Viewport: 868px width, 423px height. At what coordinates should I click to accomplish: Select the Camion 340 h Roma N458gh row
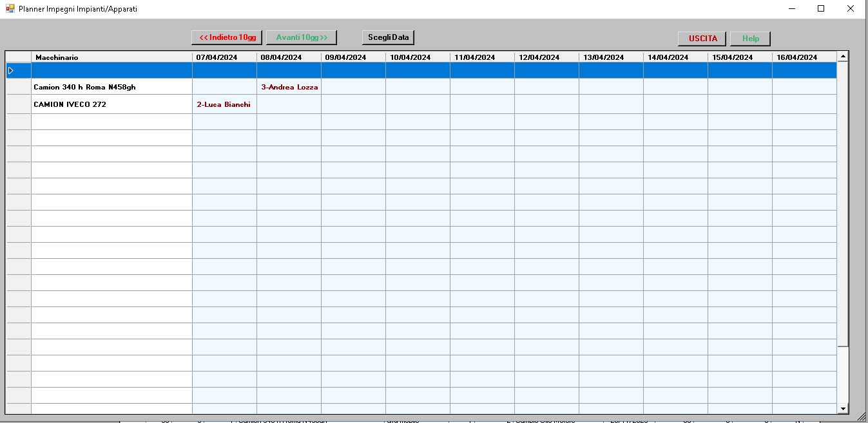(111, 87)
